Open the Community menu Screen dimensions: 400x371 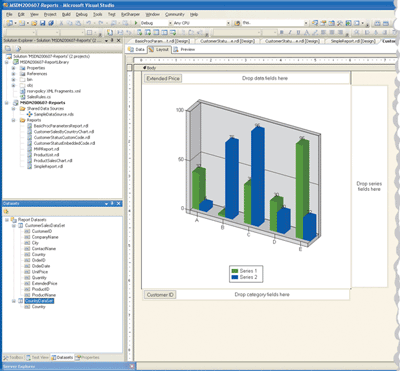tap(175, 14)
